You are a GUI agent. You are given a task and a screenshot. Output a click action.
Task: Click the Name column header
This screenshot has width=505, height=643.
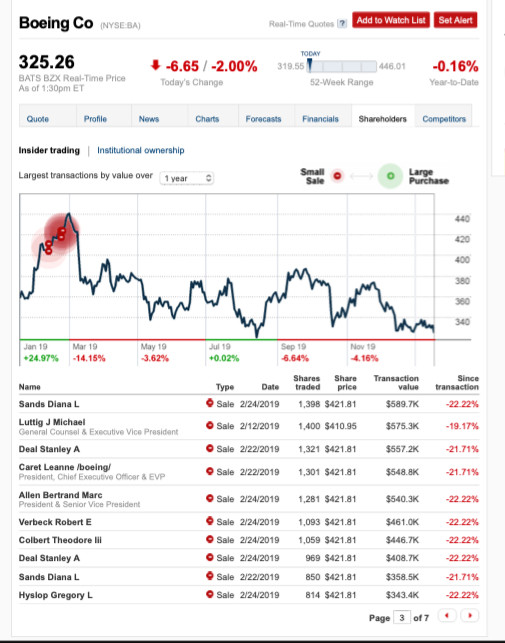pos(30,387)
